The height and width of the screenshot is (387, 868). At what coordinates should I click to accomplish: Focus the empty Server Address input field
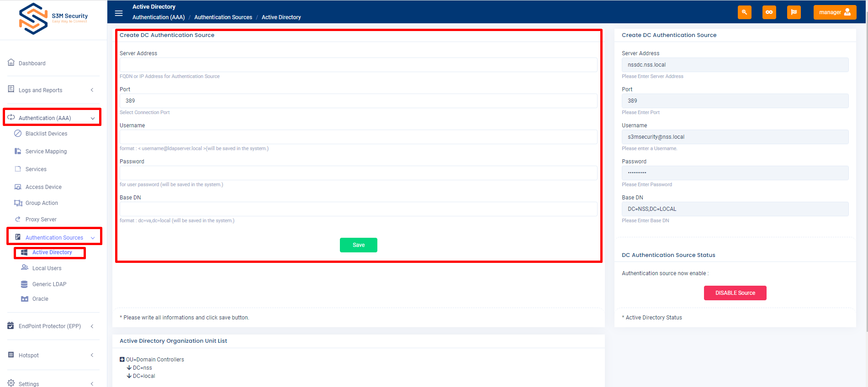tap(359, 65)
